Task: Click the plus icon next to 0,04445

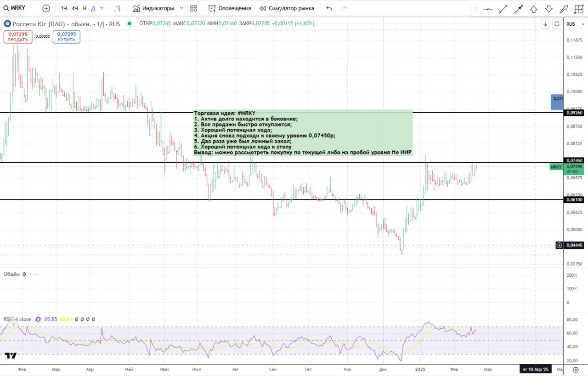Action: tap(559, 246)
